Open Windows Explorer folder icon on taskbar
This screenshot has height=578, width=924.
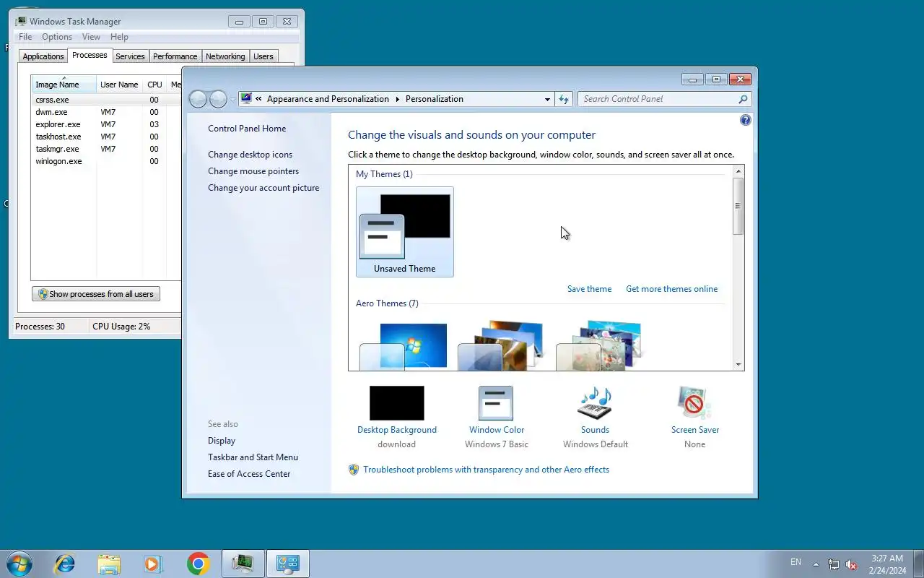coord(109,564)
